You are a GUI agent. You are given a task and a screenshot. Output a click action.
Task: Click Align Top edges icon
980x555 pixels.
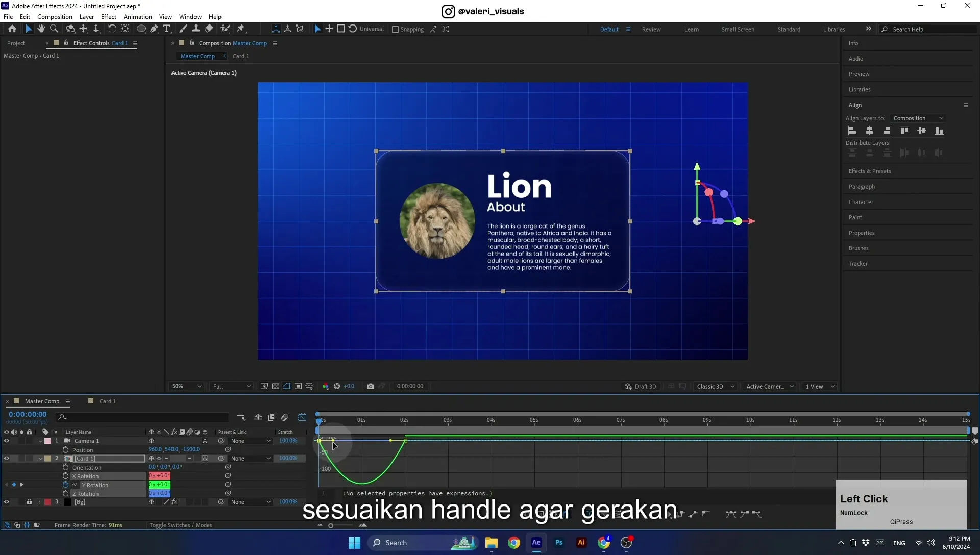[x=904, y=131]
